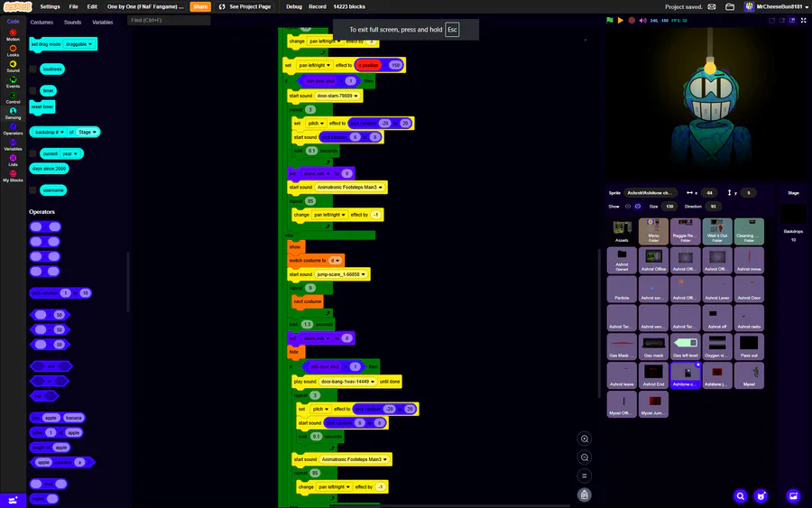Open backdrop # dropdown in sensing block
Screen dimensions: 812x508
50,132
